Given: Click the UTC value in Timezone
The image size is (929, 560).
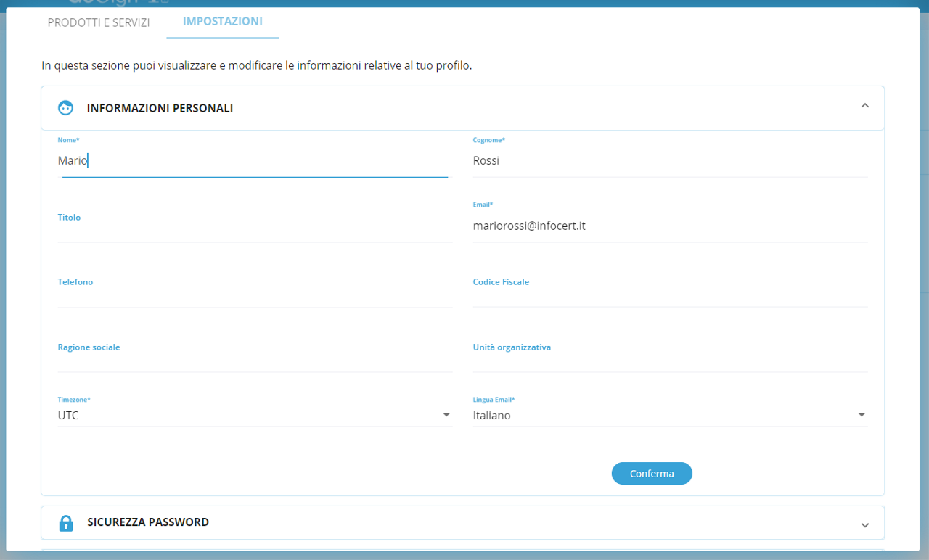Looking at the screenshot, I should pyautogui.click(x=69, y=416).
